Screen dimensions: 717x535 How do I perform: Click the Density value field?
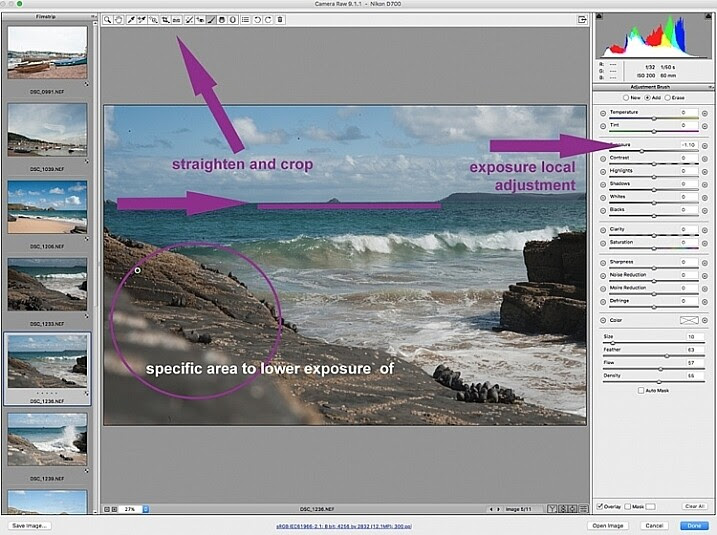(695, 376)
